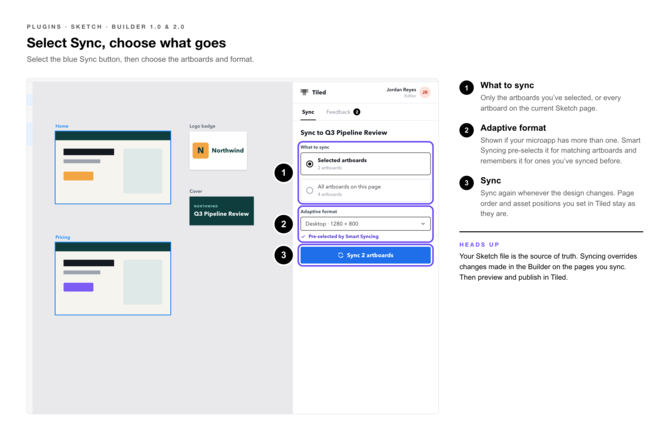
Task: Select the Home artboard on canvas
Action: coord(113,167)
